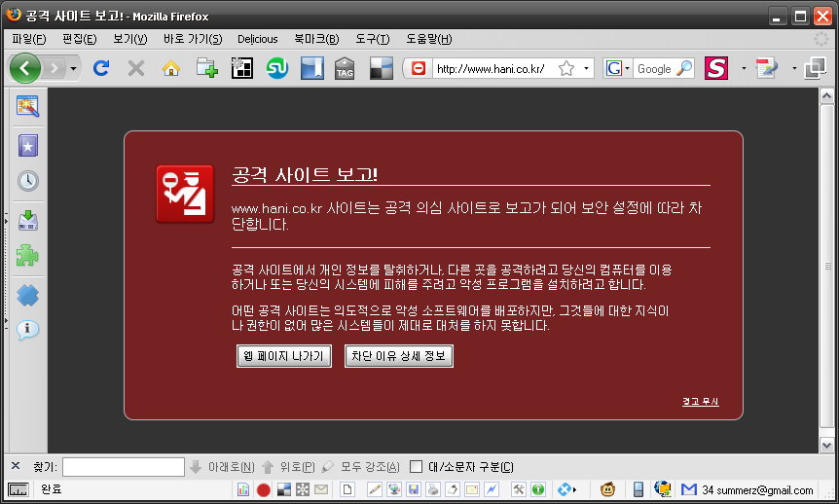The height and width of the screenshot is (504, 839).
Task: Click the 차단 이유 상세 정보 button
Action: click(399, 356)
